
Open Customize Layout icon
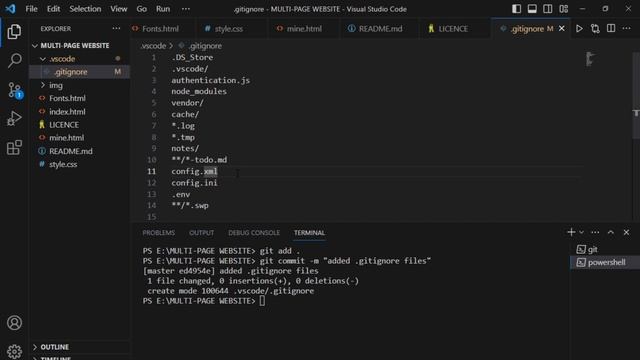click(564, 9)
